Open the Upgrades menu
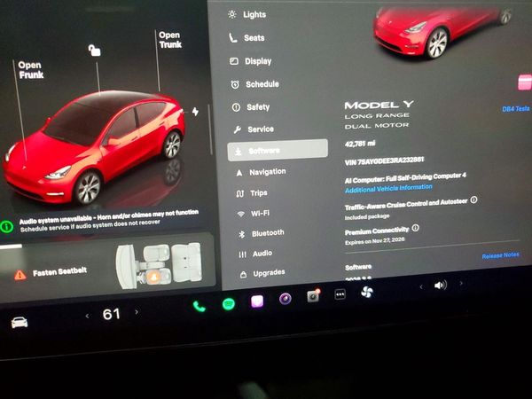Image resolution: width=532 pixels, height=399 pixels. pyautogui.click(x=262, y=273)
